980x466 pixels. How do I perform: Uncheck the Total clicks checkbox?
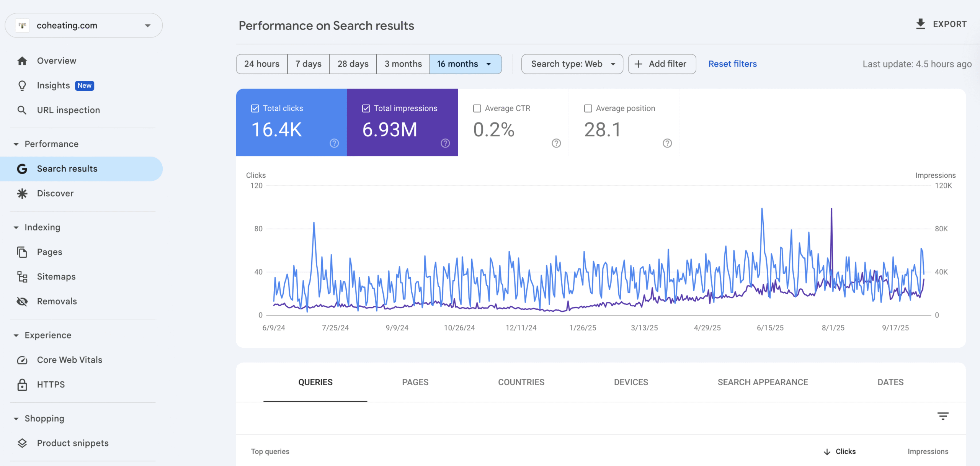(255, 108)
